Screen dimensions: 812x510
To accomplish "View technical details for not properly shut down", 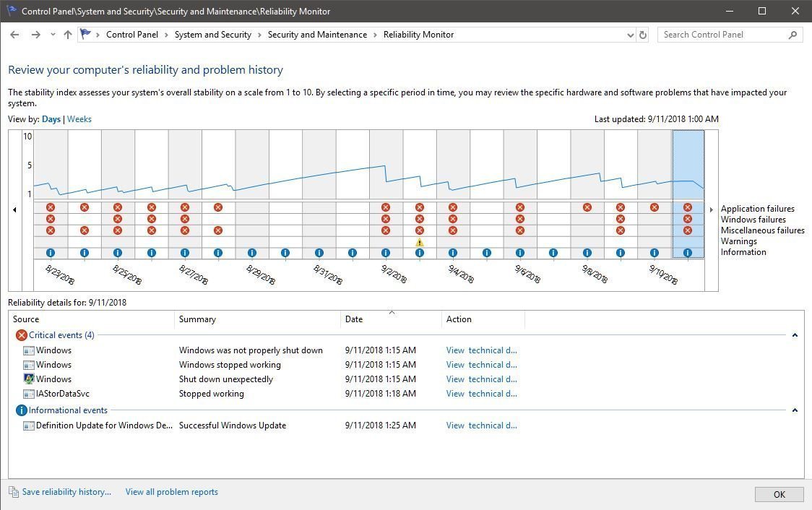I will 482,350.
